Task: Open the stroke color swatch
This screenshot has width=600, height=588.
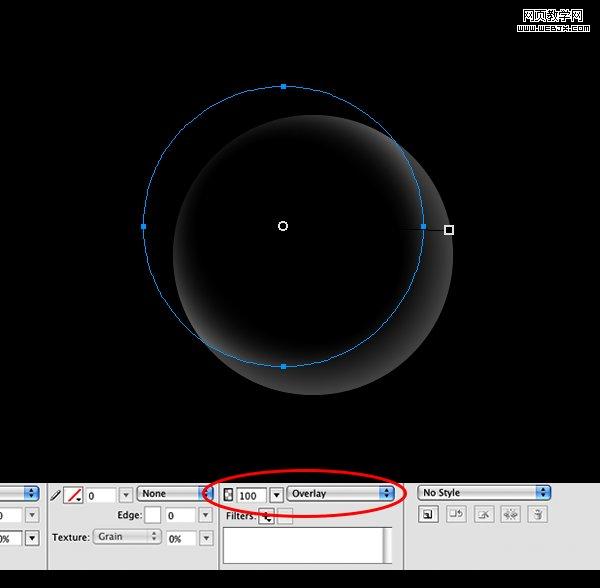Action: [x=73, y=494]
